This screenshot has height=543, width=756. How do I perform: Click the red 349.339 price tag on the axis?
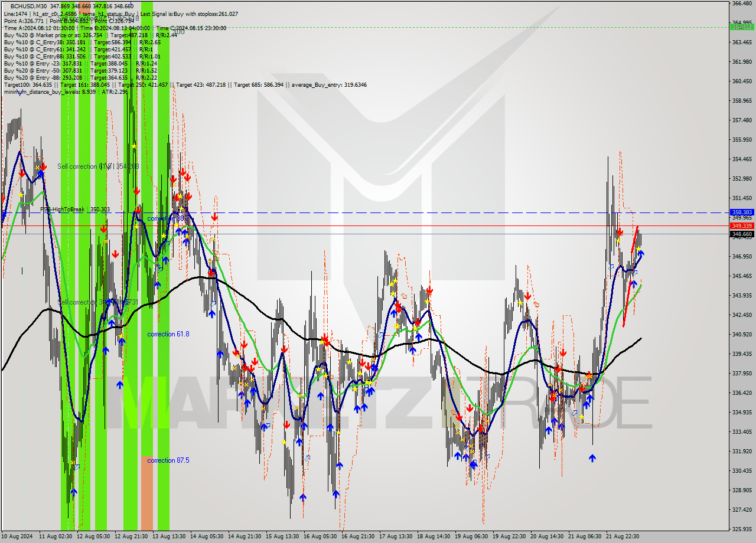[x=742, y=225]
